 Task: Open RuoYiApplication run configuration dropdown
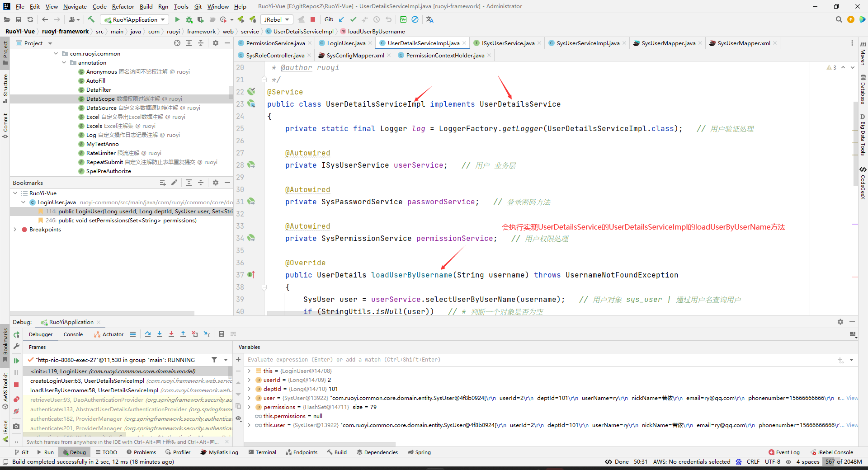(135, 19)
